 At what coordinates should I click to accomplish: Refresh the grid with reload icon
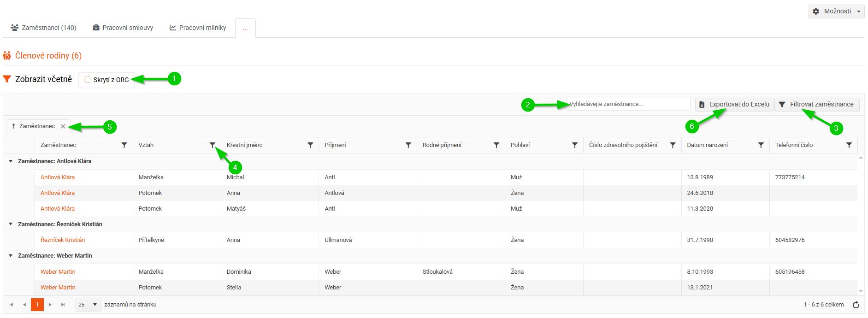coord(856,305)
